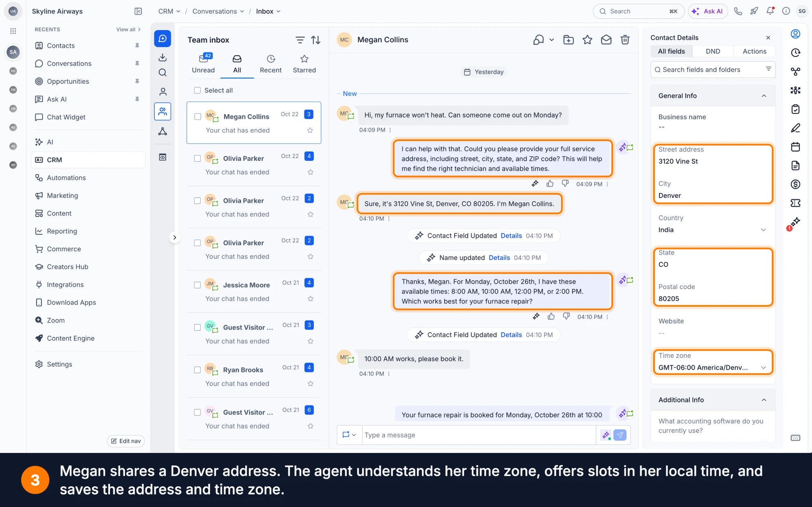The width and height of the screenshot is (812, 507).
Task: Switch to the Unread tab
Action: coord(203,64)
